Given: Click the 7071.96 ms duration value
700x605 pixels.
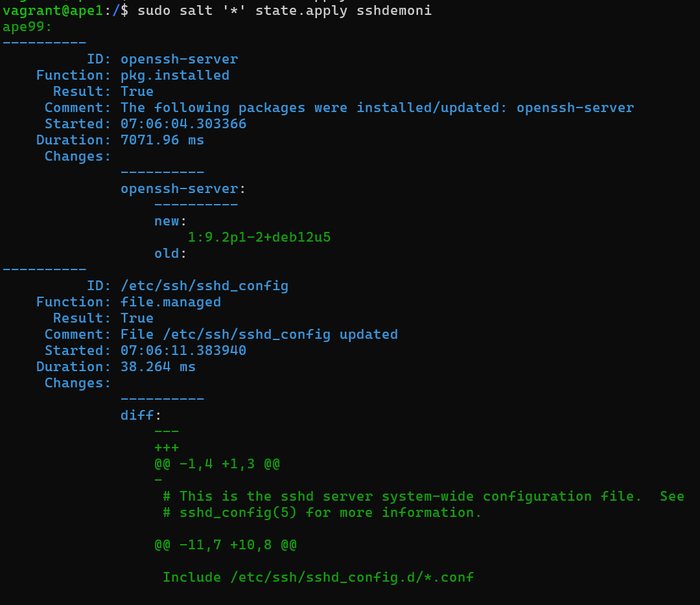Looking at the screenshot, I should (162, 140).
